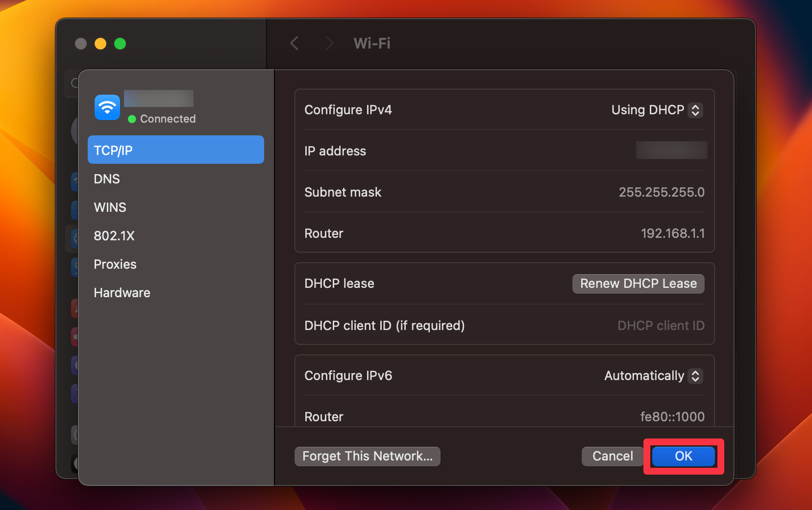Click the back arrow in the Wi-Fi header

coord(294,43)
